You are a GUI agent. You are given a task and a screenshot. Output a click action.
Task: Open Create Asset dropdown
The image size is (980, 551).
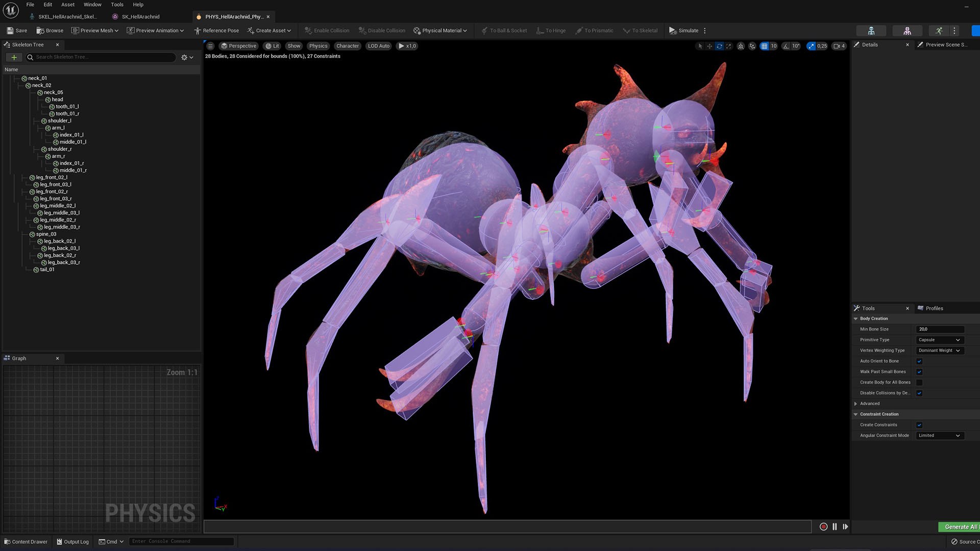click(x=269, y=31)
